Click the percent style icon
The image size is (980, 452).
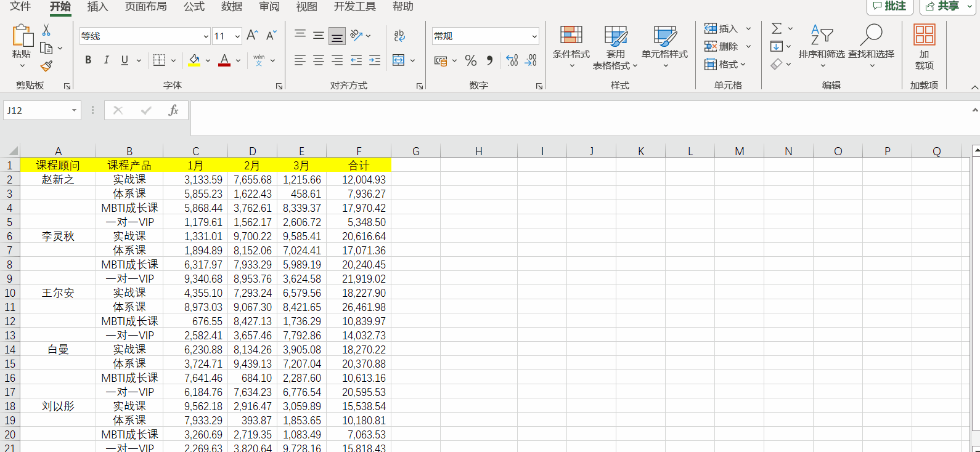tap(471, 60)
